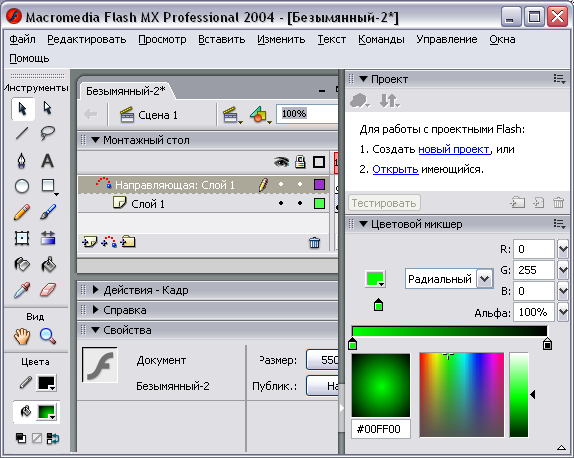
Task: Click the Delete Layer trash icon
Action: point(314,242)
